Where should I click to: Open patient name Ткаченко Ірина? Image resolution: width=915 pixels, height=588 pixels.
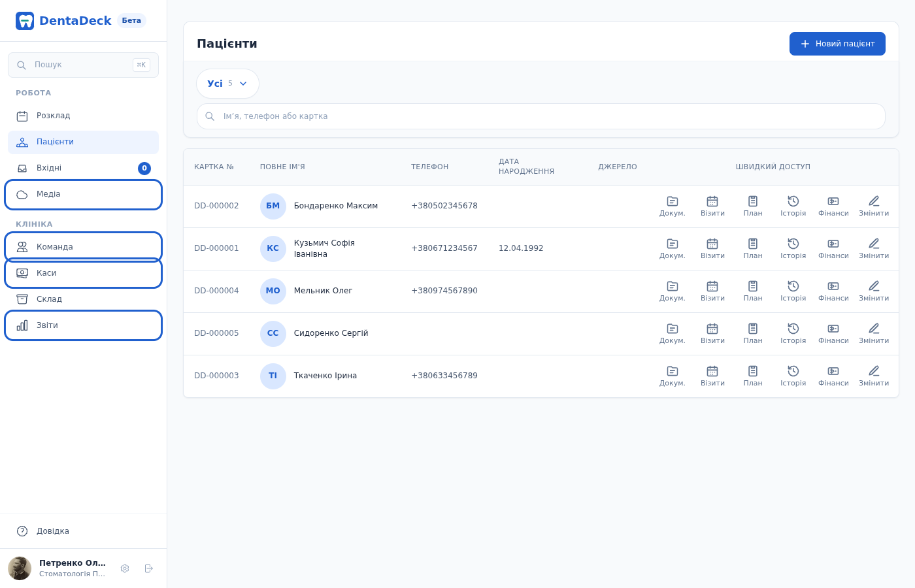[325, 376]
